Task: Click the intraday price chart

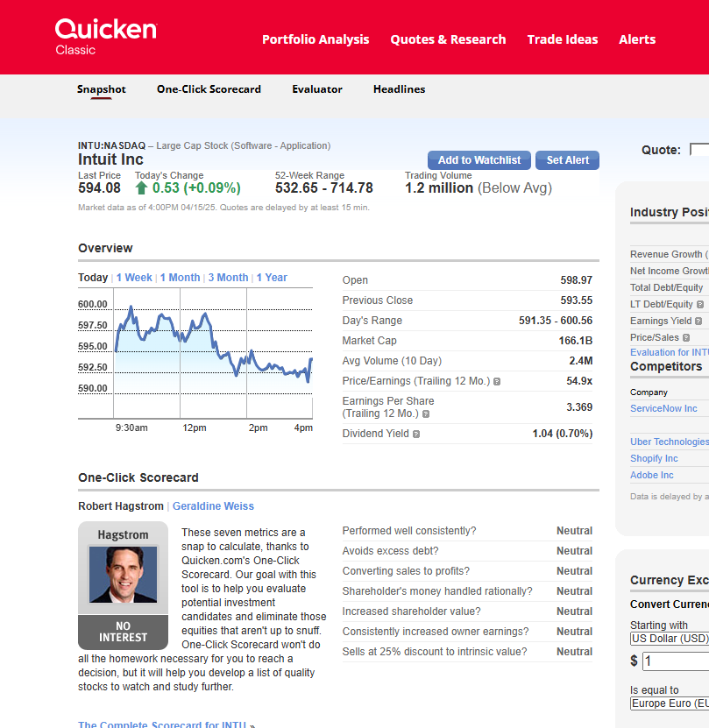Action: click(195, 353)
